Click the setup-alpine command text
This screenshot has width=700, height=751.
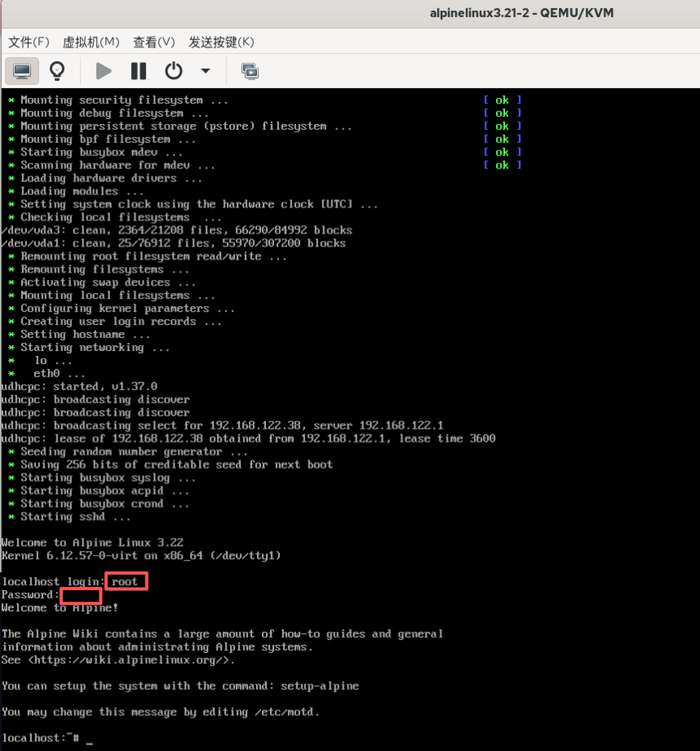pos(320,686)
